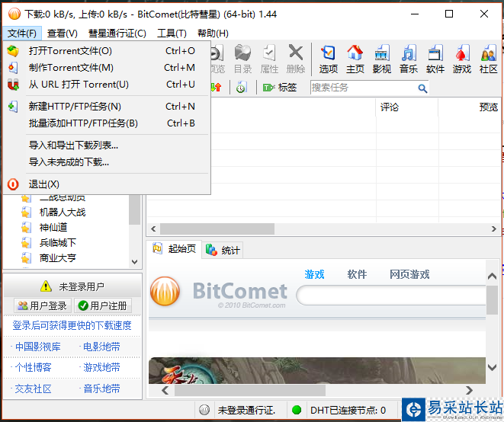Image resolution: width=504 pixels, height=422 pixels.
Task: Click the 用户注册 button
Action: tap(103, 305)
